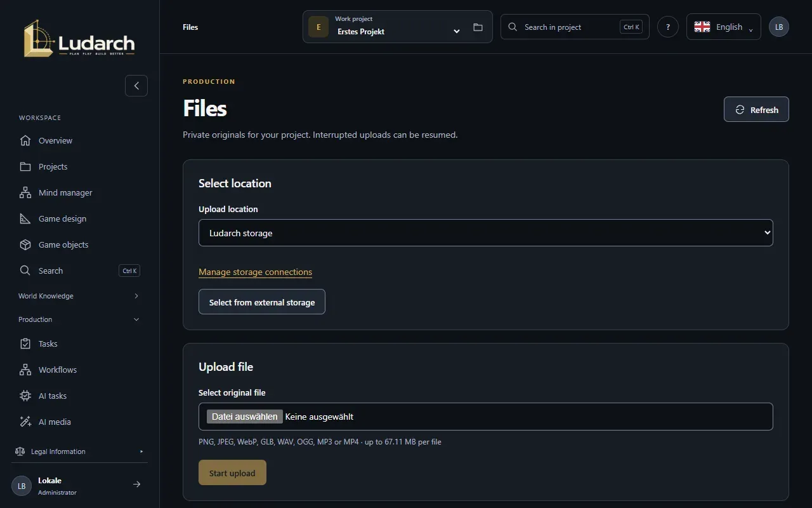The image size is (812, 508).
Task: Click the project folder icon in header
Action: (x=478, y=27)
